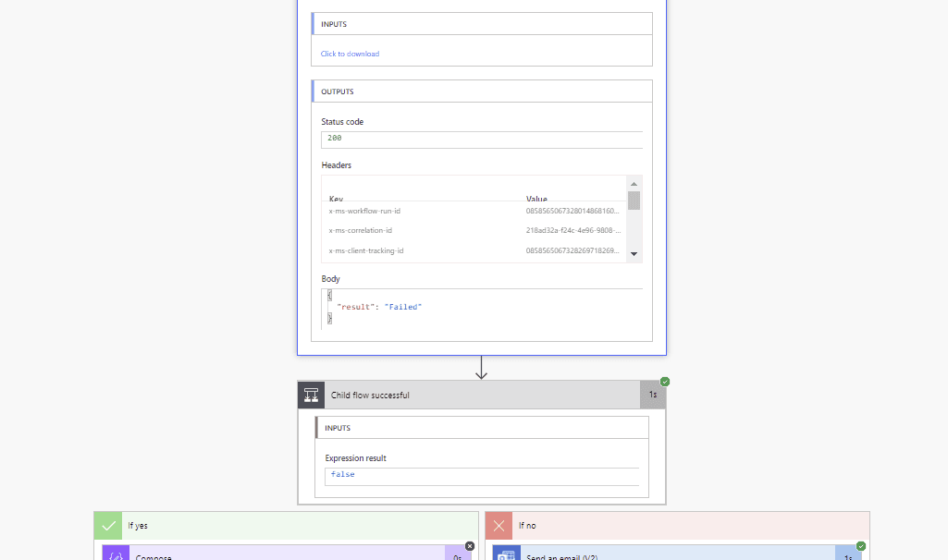
Task: Click the success badge on Send an email
Action: (x=861, y=546)
